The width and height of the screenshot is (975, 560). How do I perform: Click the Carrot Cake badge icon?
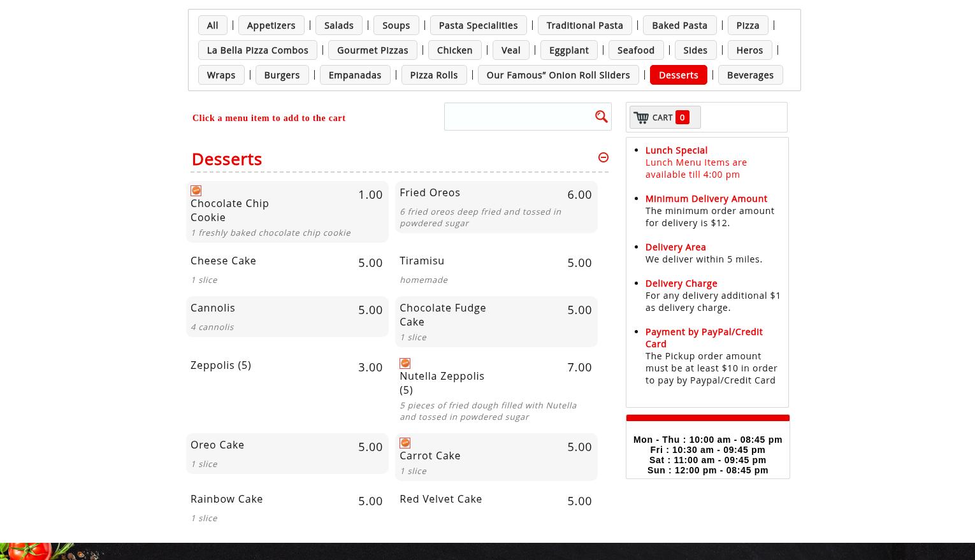tap(405, 443)
